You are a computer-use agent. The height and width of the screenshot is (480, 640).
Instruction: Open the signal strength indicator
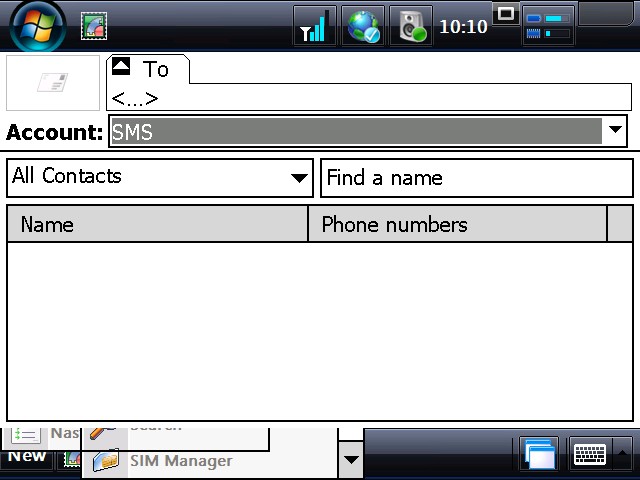(x=315, y=26)
